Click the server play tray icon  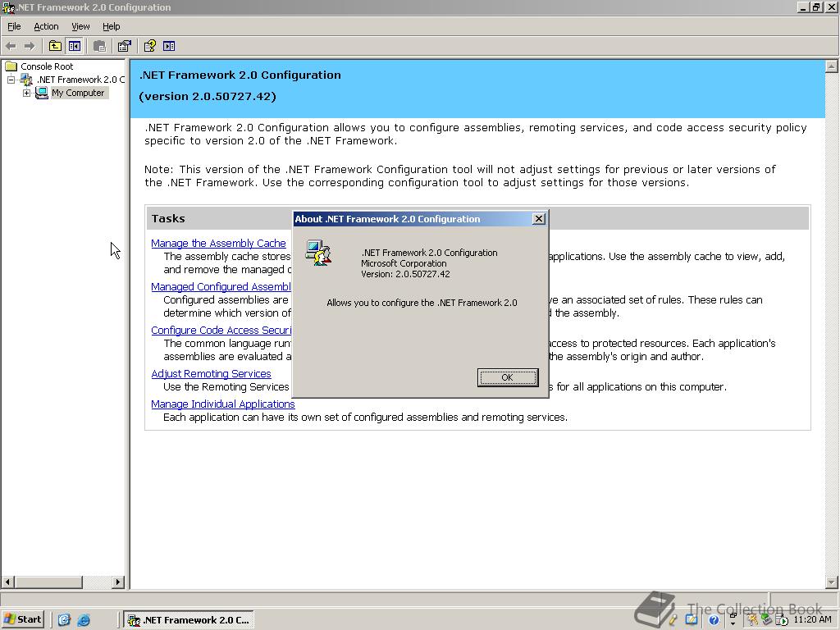(x=782, y=620)
